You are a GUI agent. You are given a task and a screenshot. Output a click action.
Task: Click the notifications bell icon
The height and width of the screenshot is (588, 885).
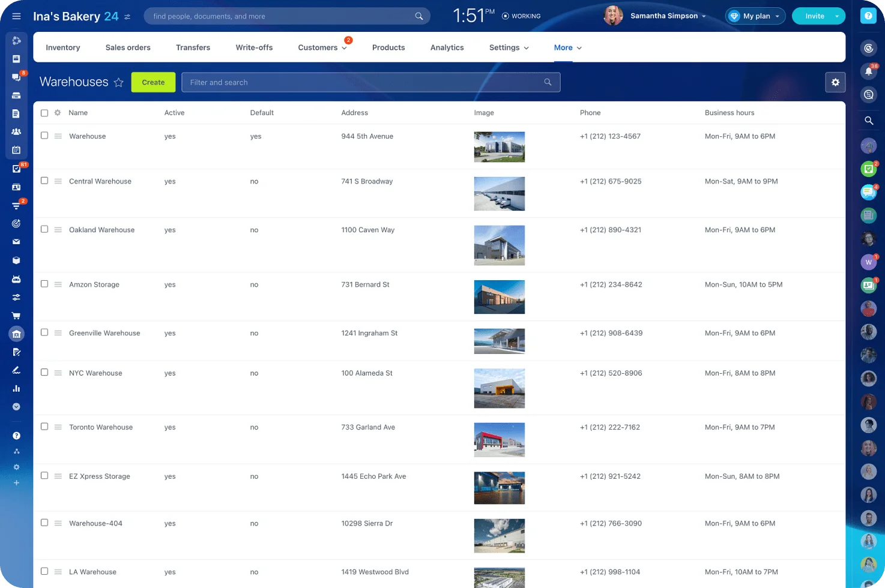(868, 71)
